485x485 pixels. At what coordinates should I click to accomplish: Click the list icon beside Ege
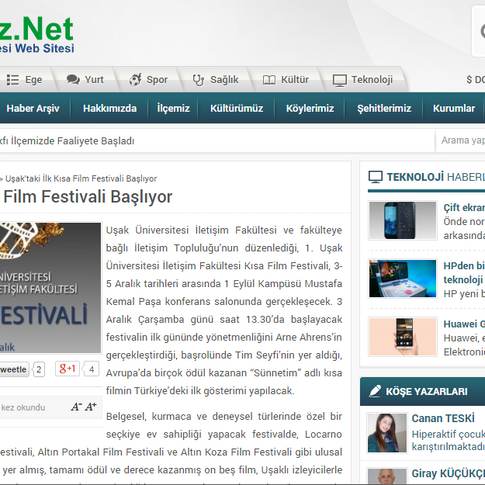(13, 80)
